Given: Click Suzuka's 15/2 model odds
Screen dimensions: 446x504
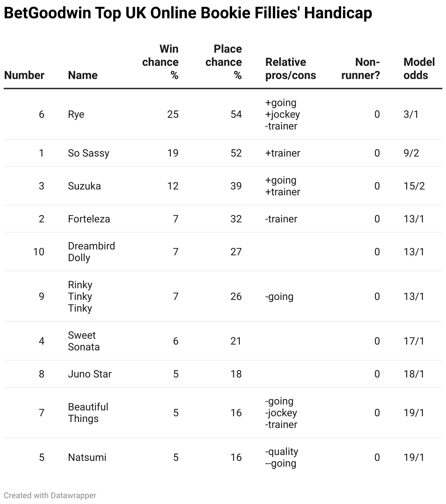Looking at the screenshot, I should click(x=414, y=186).
